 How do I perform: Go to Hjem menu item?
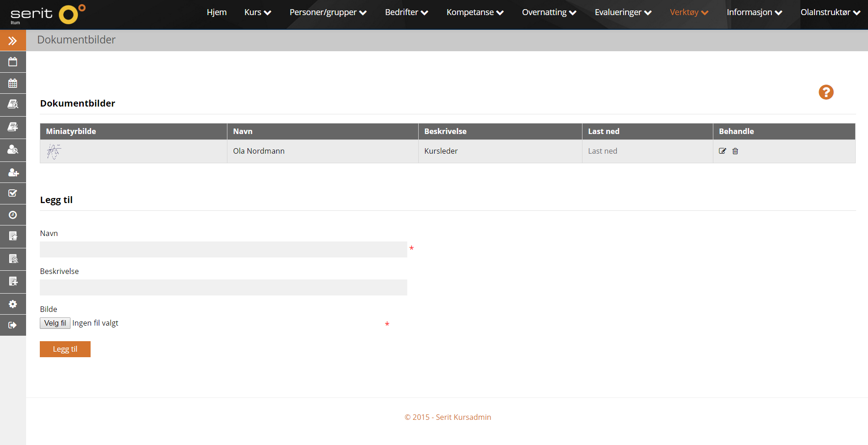[x=216, y=12]
